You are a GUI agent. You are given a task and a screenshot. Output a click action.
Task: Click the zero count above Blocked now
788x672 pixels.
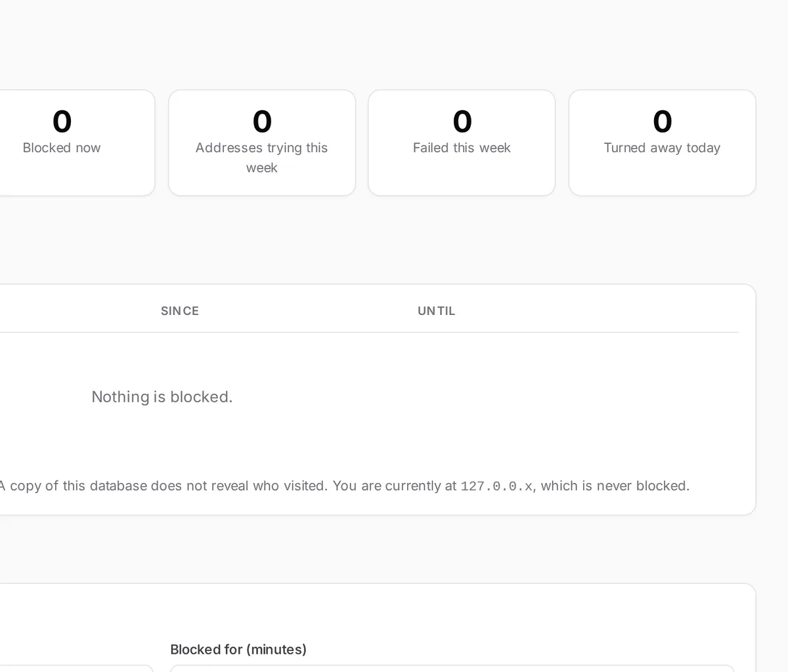[x=62, y=121]
